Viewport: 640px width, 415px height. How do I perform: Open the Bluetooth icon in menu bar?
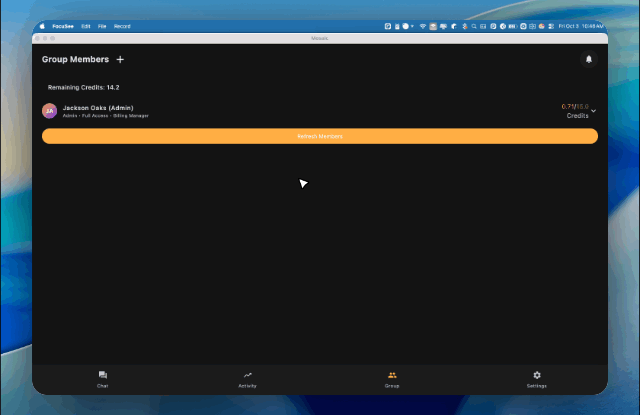(464, 26)
